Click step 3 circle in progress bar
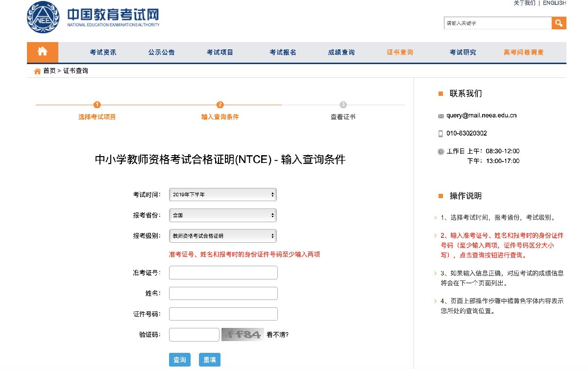This screenshot has height=369, width=588. [343, 105]
